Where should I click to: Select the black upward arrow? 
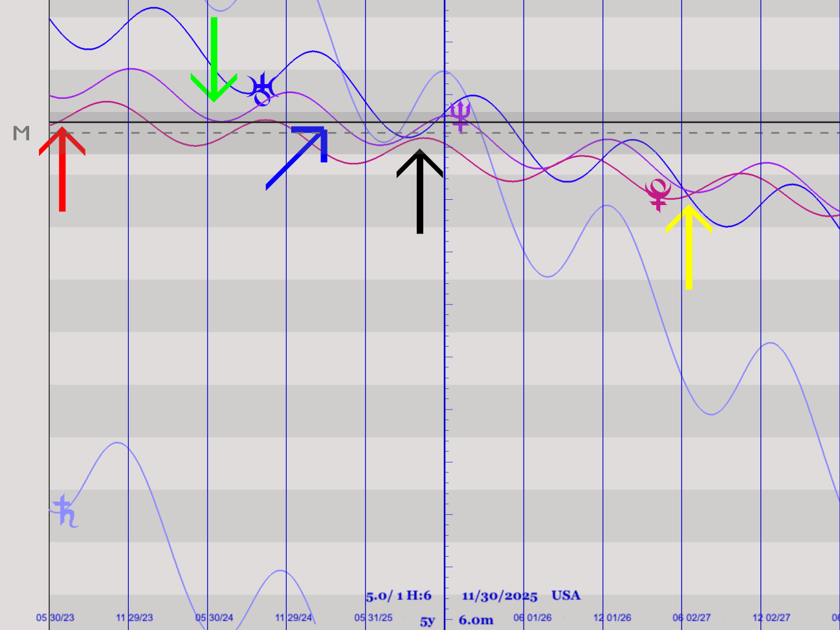pos(420,191)
